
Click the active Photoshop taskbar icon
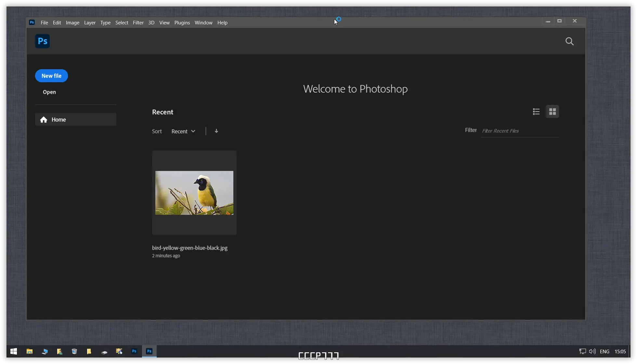(149, 351)
